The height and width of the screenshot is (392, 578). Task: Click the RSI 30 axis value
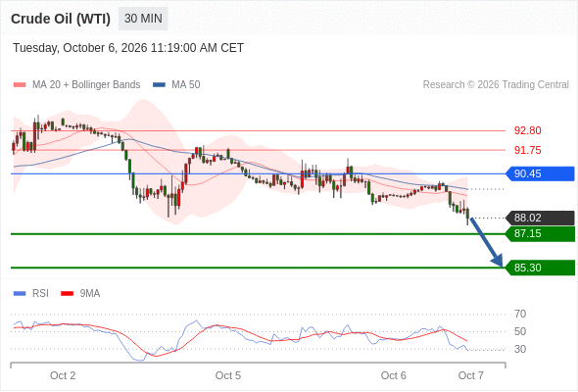coord(520,349)
